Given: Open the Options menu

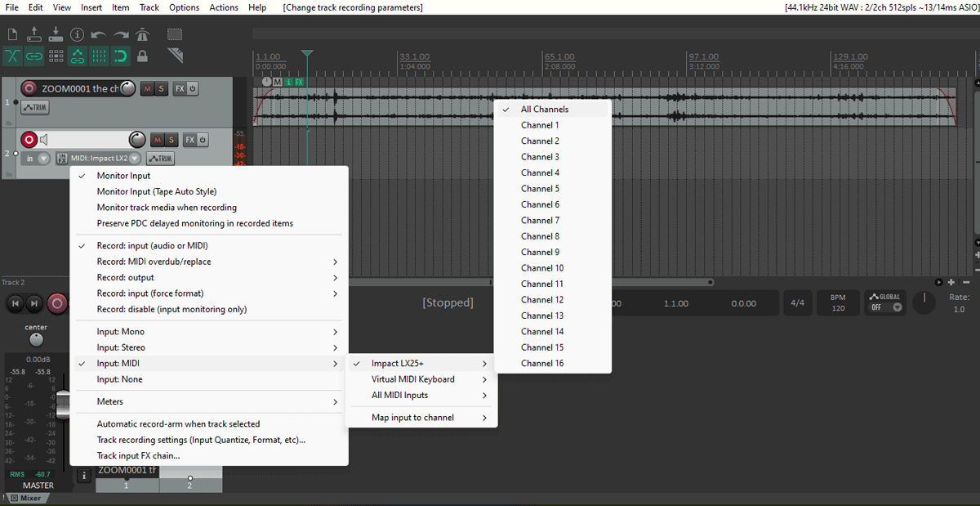Looking at the screenshot, I should tap(184, 7).
